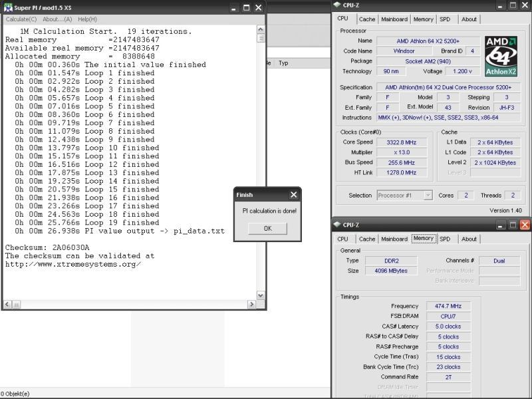Click the Loop 19 finished line
The height and width of the screenshot is (399, 532).
click(87, 223)
